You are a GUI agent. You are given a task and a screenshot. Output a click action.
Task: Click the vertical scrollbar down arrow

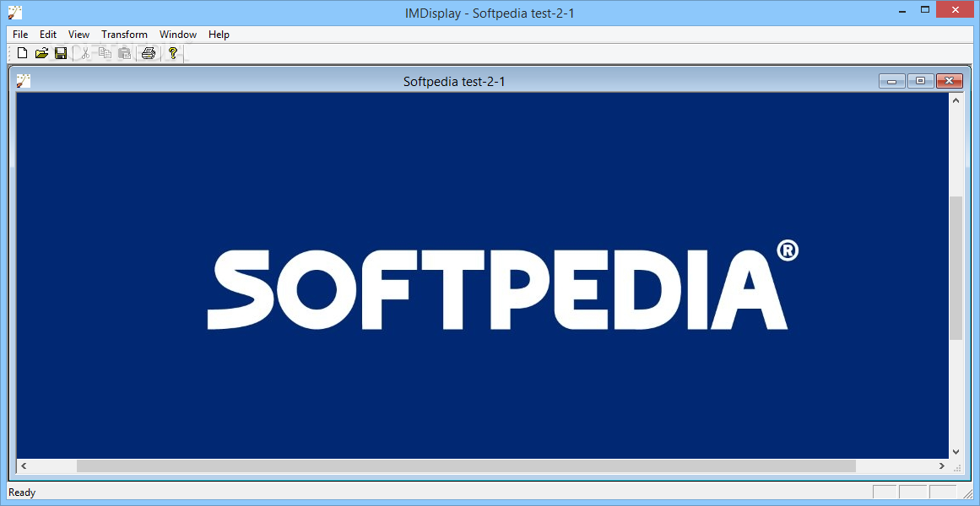(x=956, y=451)
